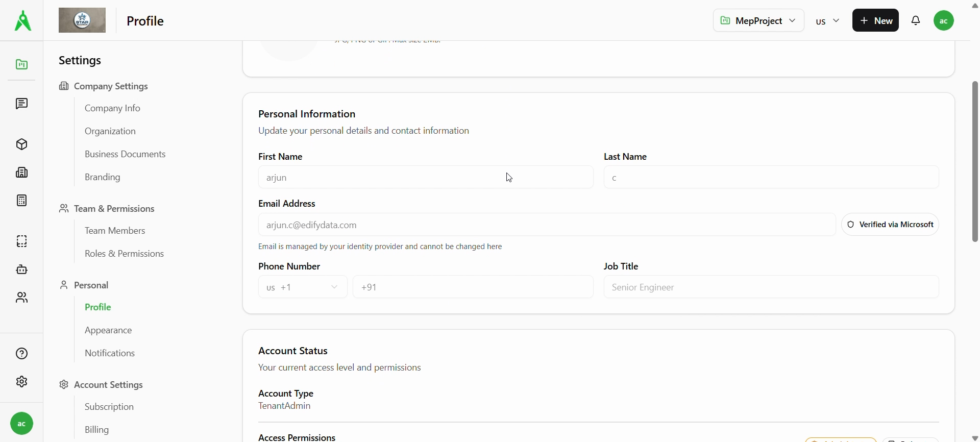Screen dimensions: 980x442
Task: Click the dashed selection box sidebar icon
Action: (x=21, y=241)
